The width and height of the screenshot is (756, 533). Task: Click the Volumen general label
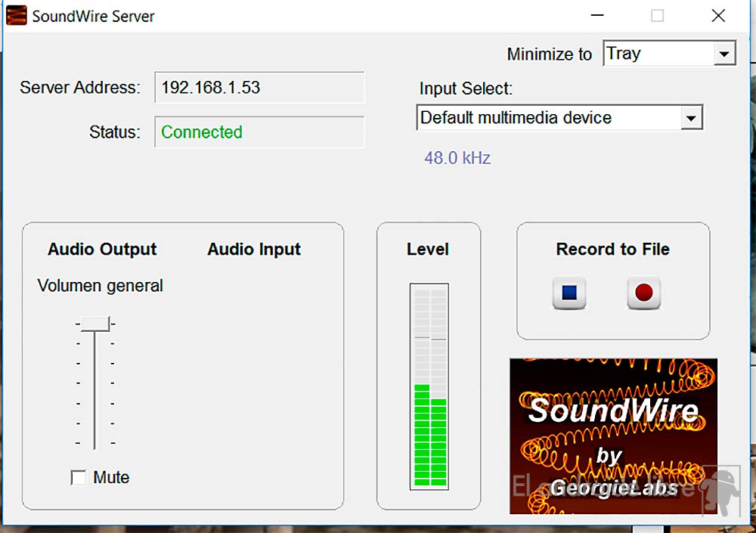[101, 286]
